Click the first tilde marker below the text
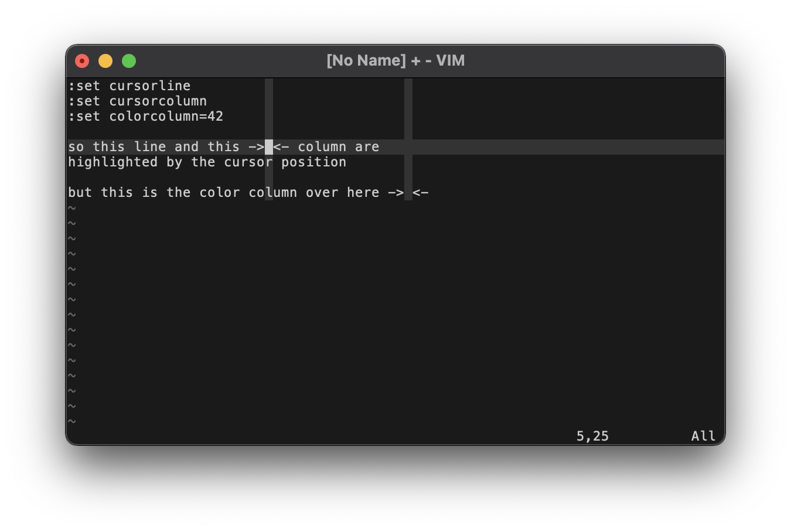 tap(71, 207)
